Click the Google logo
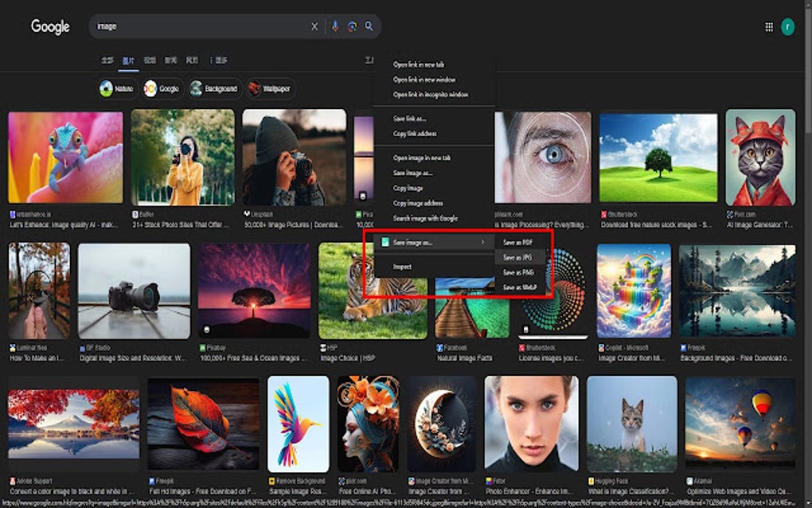 (x=49, y=26)
